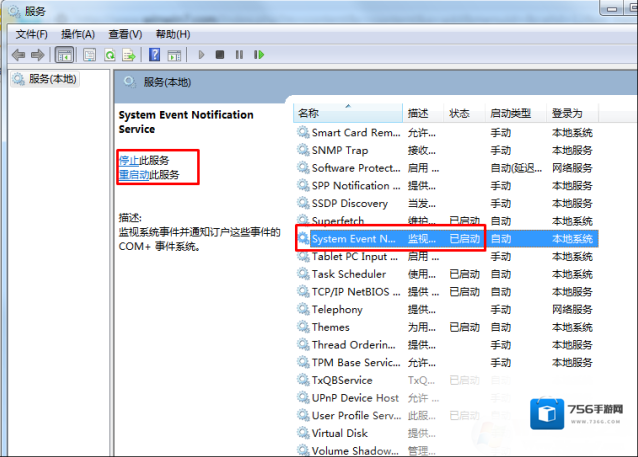Click the Refresh toolbar icon
The height and width of the screenshot is (457, 638).
[x=109, y=55]
